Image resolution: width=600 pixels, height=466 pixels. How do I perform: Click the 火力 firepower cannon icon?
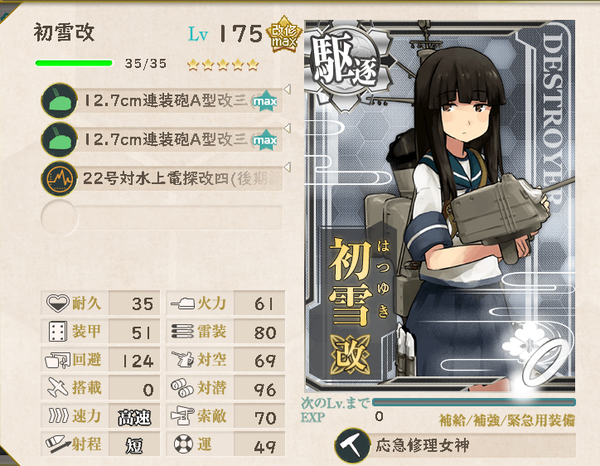183,304
